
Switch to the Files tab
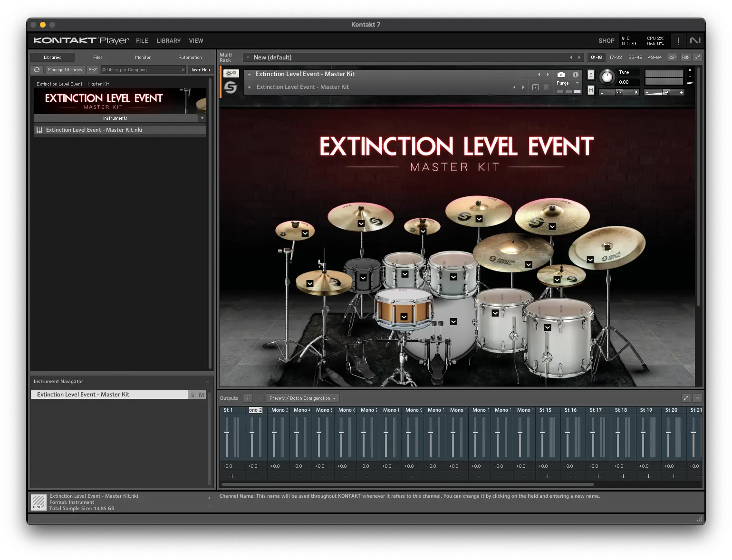point(98,58)
